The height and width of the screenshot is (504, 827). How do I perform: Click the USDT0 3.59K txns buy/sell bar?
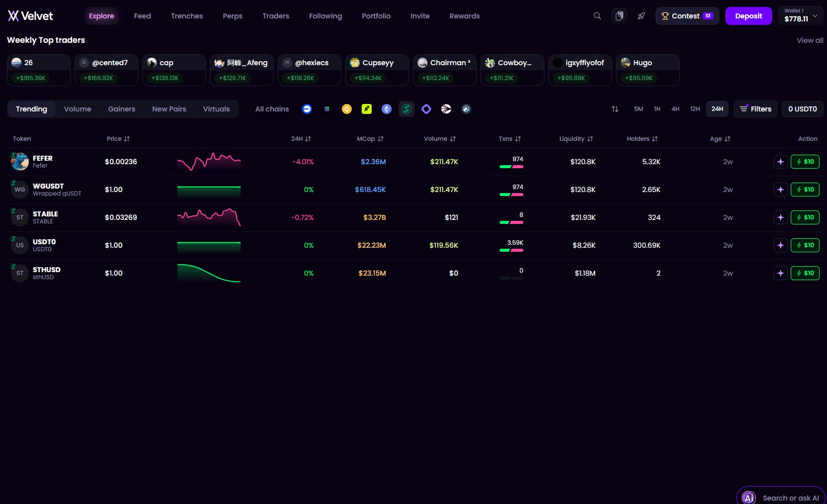pyautogui.click(x=511, y=250)
